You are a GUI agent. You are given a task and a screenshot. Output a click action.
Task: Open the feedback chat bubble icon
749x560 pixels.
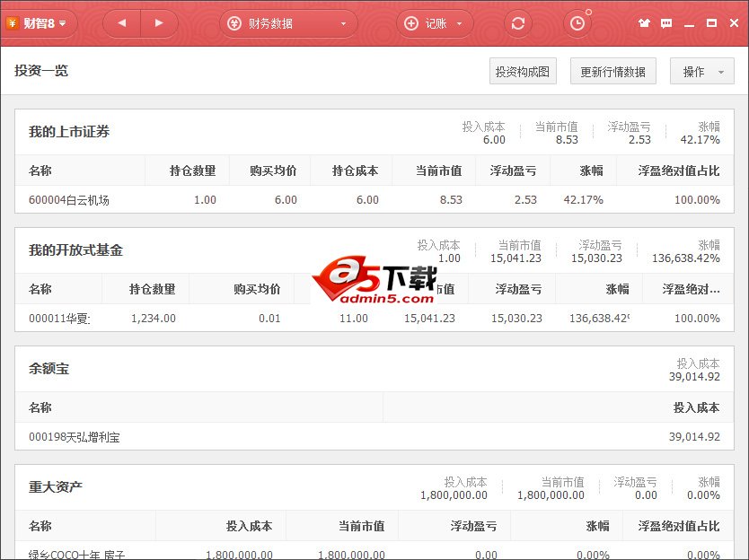pyautogui.click(x=666, y=23)
